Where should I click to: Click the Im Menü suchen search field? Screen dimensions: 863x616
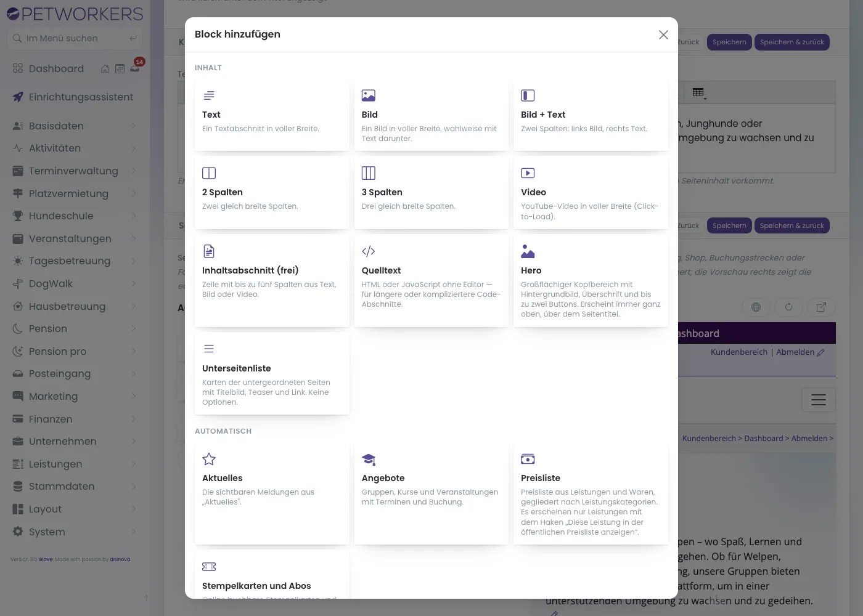[75, 38]
